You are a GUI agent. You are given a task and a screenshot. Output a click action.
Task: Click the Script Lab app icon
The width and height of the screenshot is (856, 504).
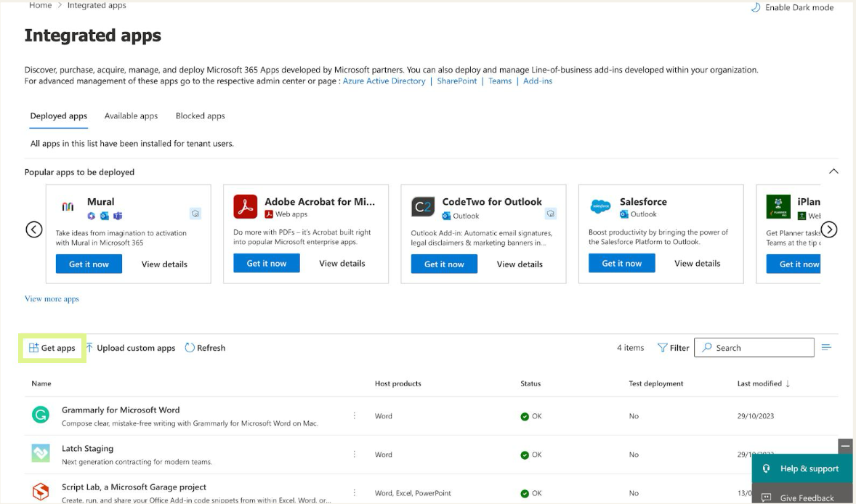pos(41,492)
